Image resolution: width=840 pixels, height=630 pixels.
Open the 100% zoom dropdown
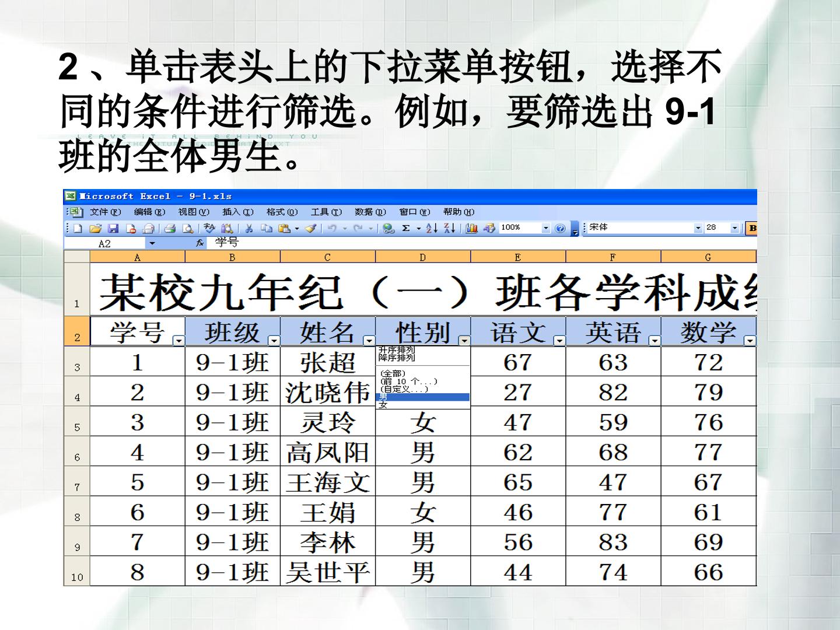(x=546, y=228)
